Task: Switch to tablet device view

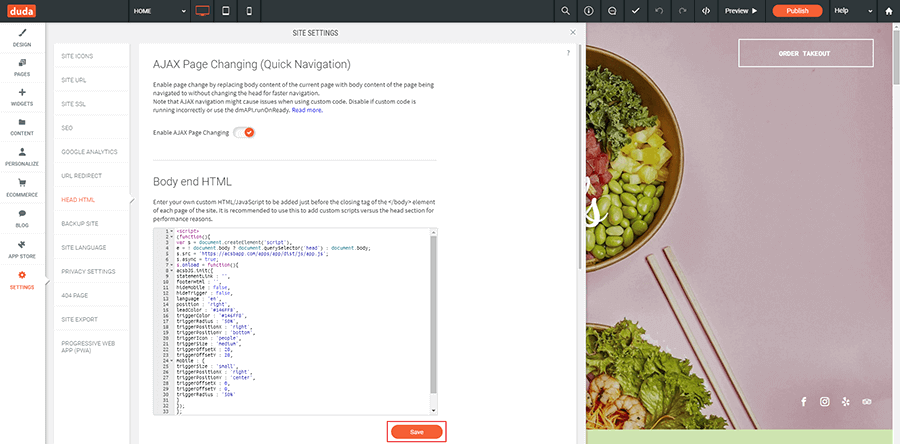Action: point(227,11)
